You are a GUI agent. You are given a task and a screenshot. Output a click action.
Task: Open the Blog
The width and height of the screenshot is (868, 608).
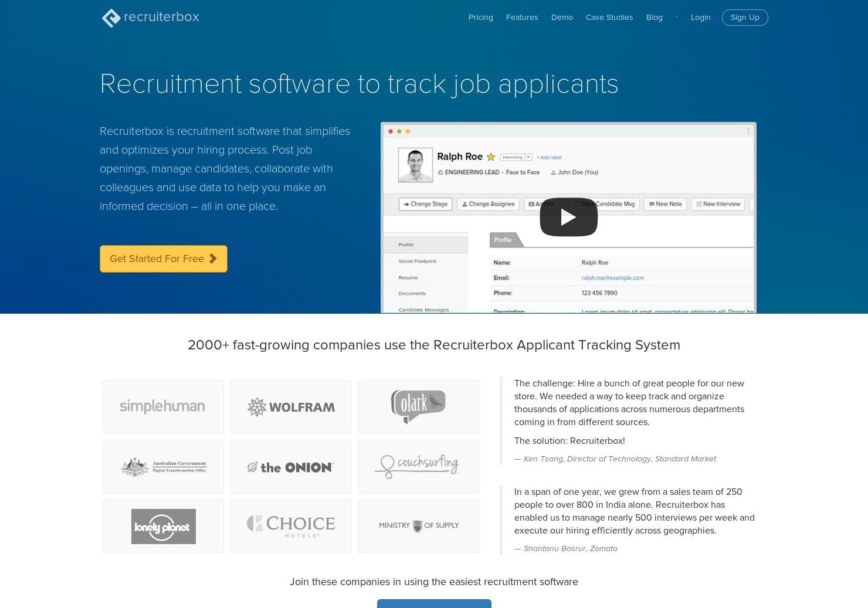655,18
